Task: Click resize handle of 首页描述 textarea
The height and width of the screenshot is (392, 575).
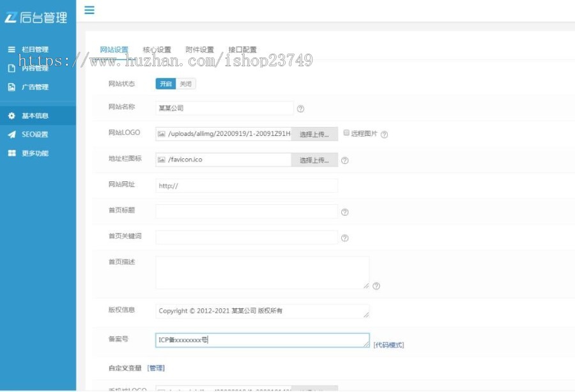Action: [366, 286]
